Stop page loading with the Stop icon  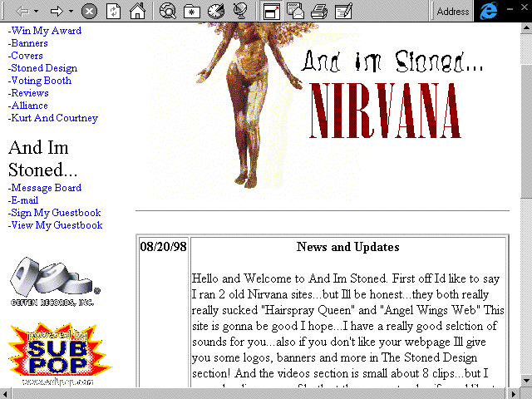pyautogui.click(x=89, y=11)
